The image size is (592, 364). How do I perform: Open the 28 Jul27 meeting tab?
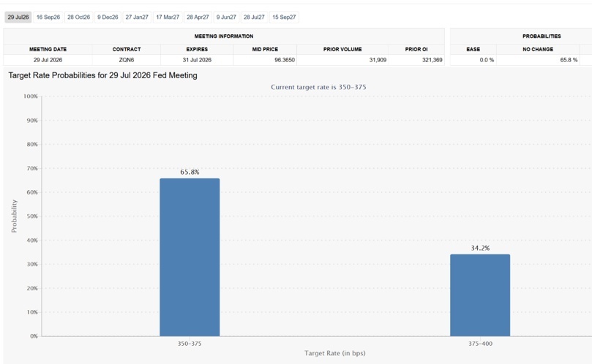click(x=254, y=17)
